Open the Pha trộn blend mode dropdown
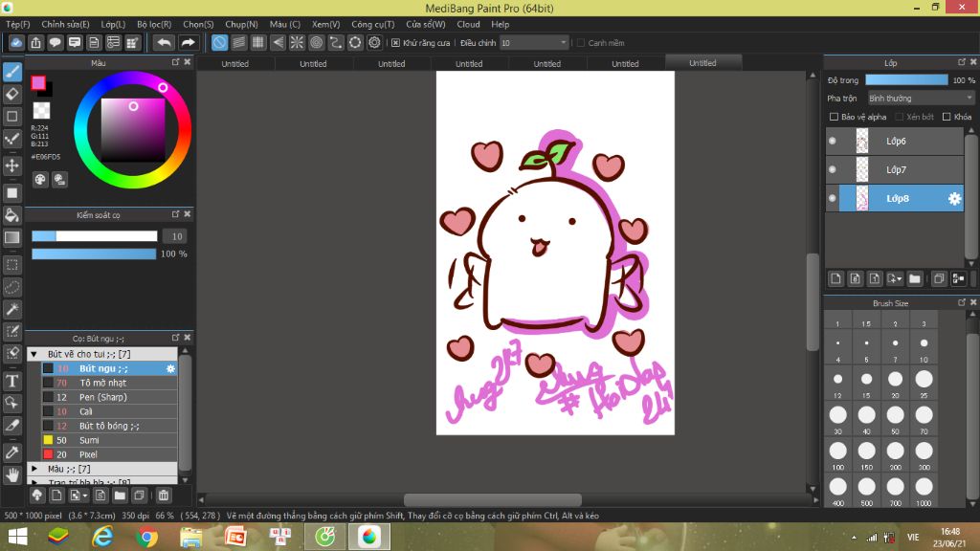Screen dimensions: 980x551 coord(921,99)
